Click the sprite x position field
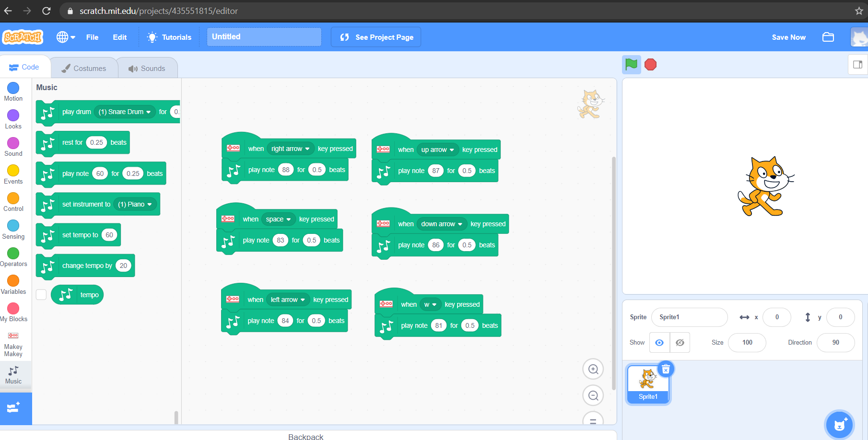The width and height of the screenshot is (868, 440). (x=777, y=317)
